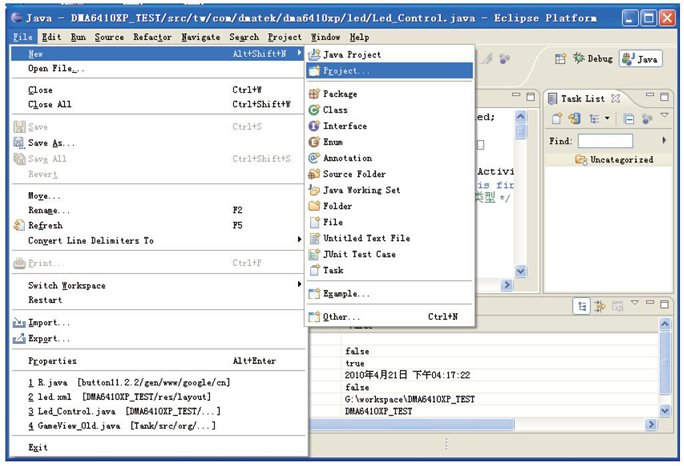Click the Open Perspective icon
This screenshot has height=466, width=684.
(x=560, y=58)
